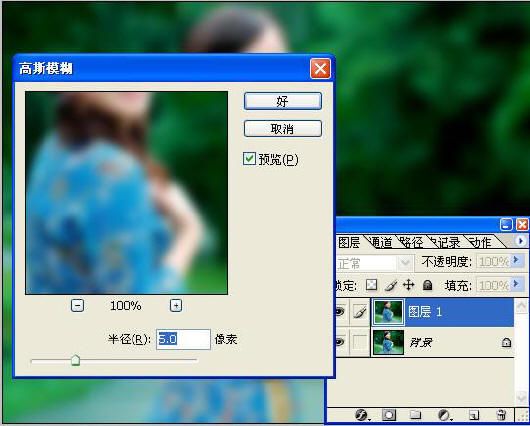530x426 pixels.
Task: Switch to the 通道 tab
Action: point(381,242)
